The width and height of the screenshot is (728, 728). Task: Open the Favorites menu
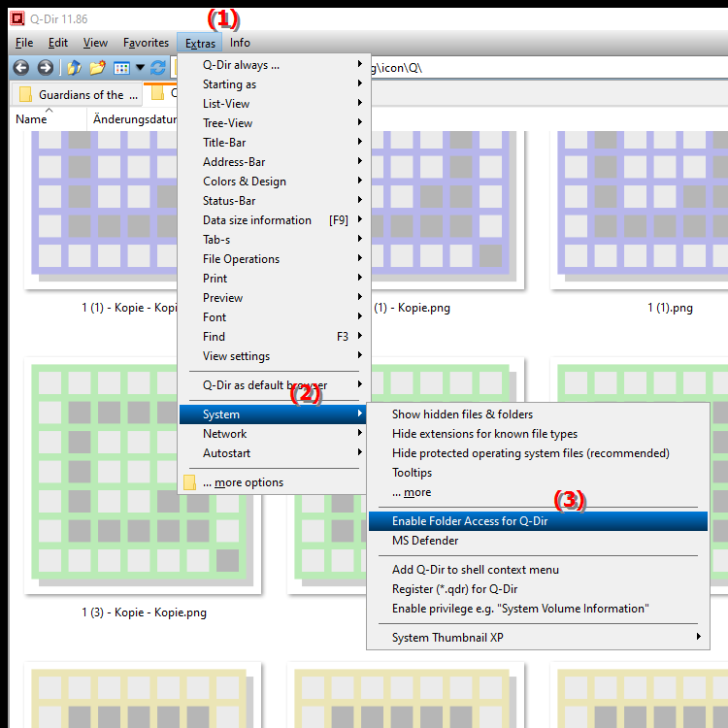pyautogui.click(x=146, y=43)
